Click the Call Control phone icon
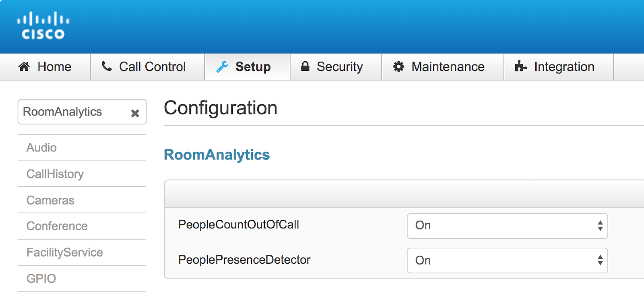 coord(107,66)
